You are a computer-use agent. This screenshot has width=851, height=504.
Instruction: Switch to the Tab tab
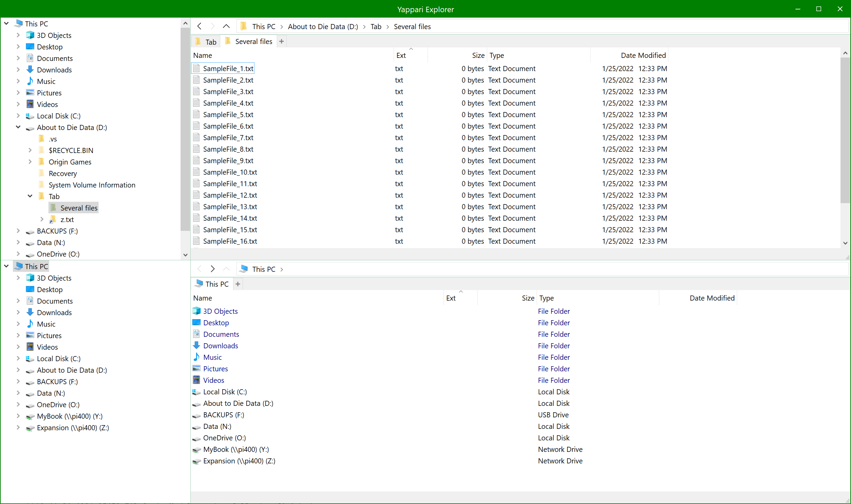[x=206, y=42]
